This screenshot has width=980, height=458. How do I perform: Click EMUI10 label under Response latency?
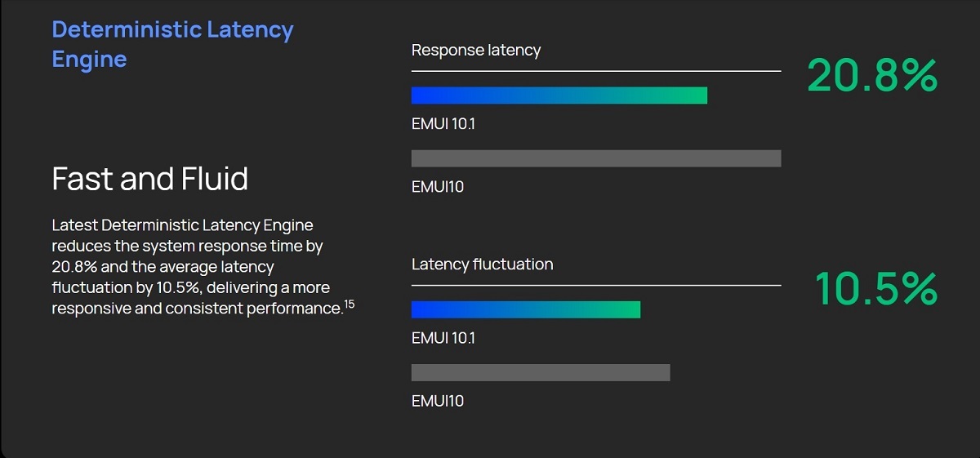point(438,187)
